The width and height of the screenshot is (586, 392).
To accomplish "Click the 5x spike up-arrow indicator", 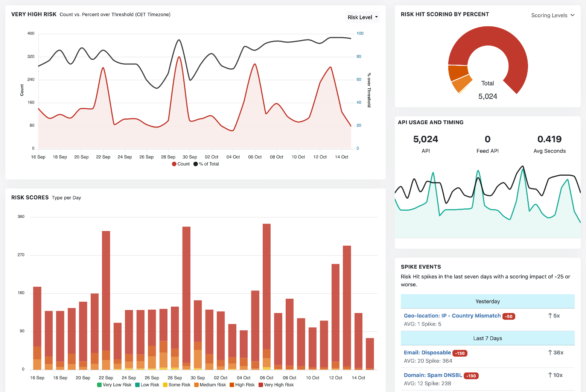I will (x=554, y=316).
